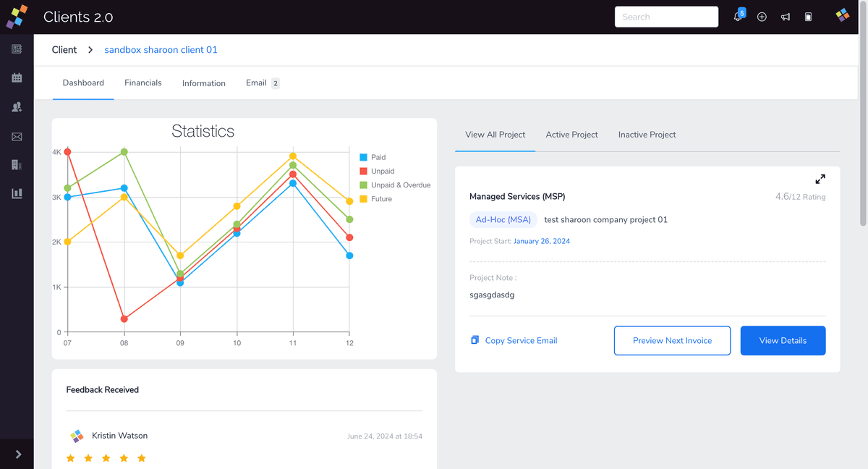Click Preview Next Invoice button
This screenshot has width=868, height=469.
click(x=672, y=340)
